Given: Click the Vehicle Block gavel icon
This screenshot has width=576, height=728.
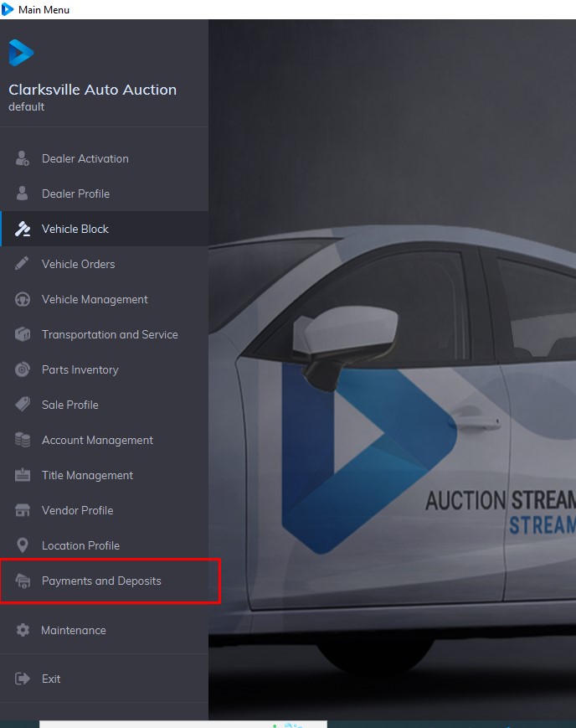Looking at the screenshot, I should (x=23, y=229).
